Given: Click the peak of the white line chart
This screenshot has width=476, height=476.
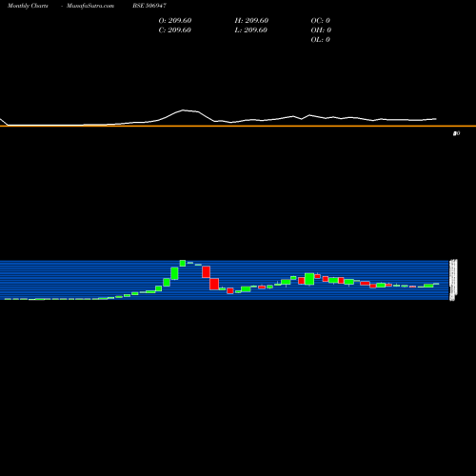Looking at the screenshot, I should pos(184,110).
